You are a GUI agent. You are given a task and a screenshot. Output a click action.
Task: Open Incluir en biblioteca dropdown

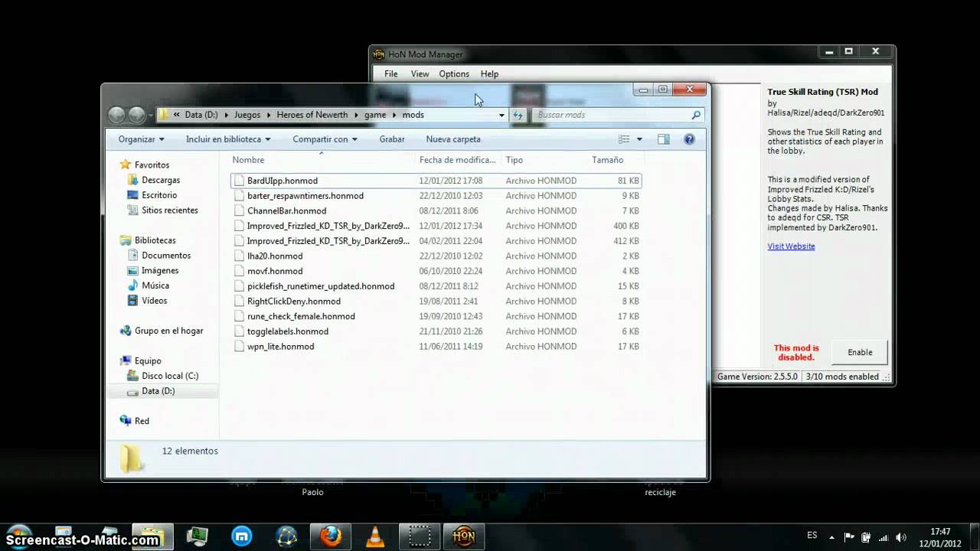(228, 139)
